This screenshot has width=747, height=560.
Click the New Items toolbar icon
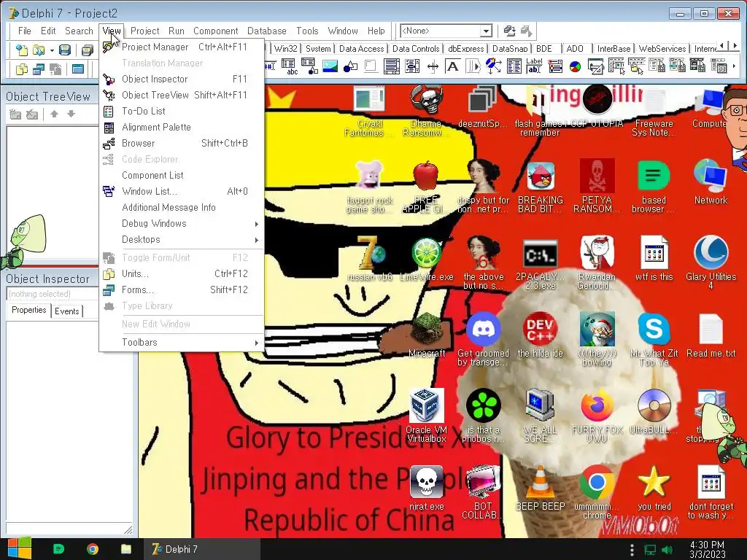21,50
